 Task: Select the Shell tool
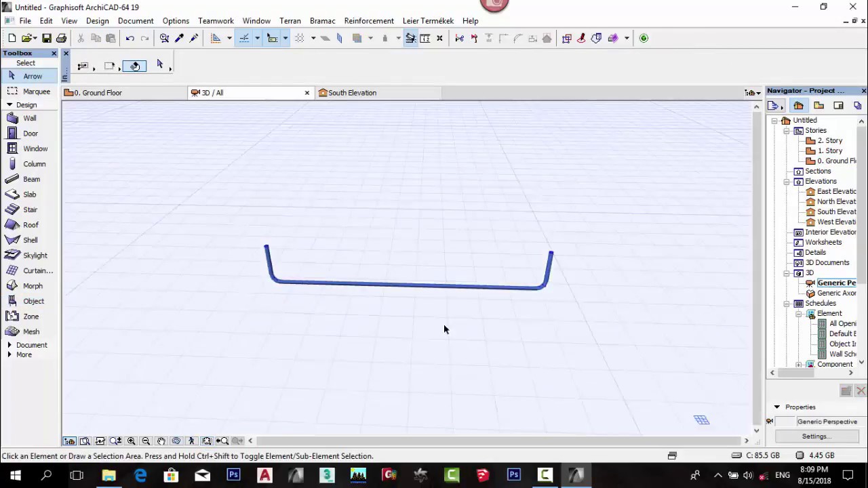(30, 240)
